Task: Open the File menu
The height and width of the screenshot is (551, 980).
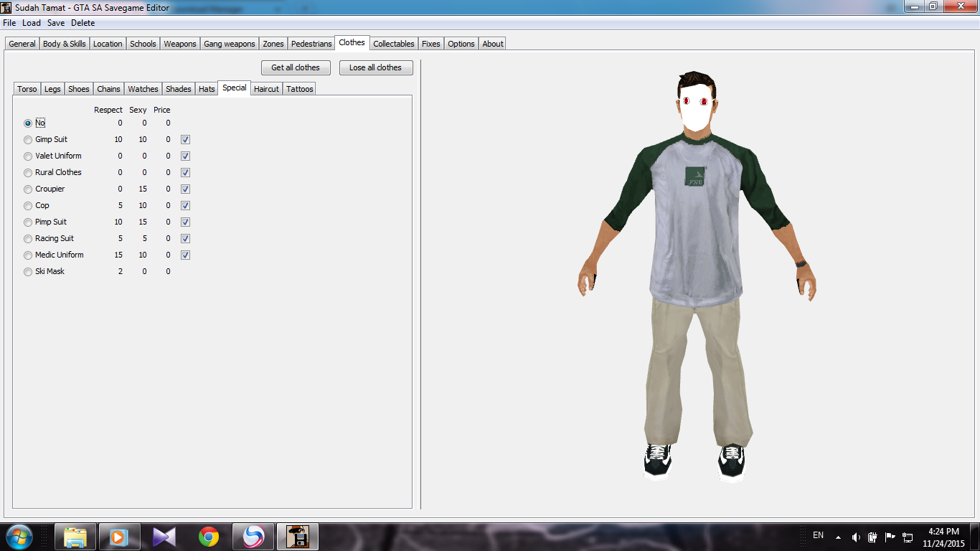Action: click(x=9, y=23)
